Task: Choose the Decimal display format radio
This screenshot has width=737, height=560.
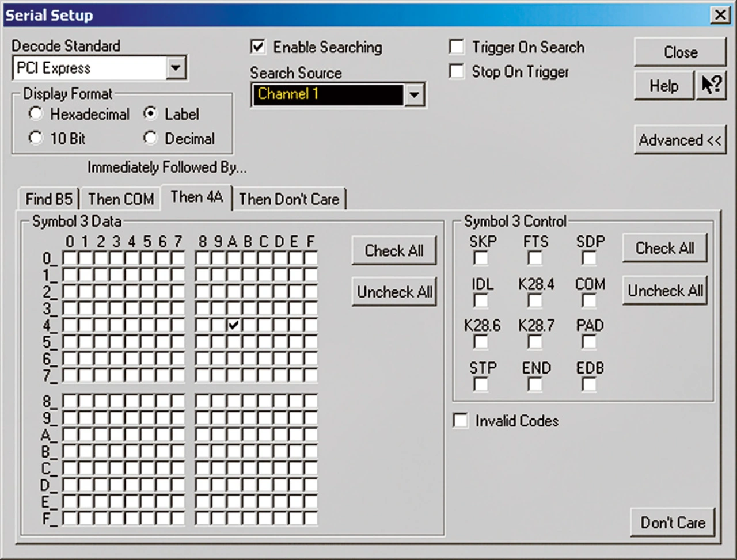Action: pyautogui.click(x=150, y=138)
